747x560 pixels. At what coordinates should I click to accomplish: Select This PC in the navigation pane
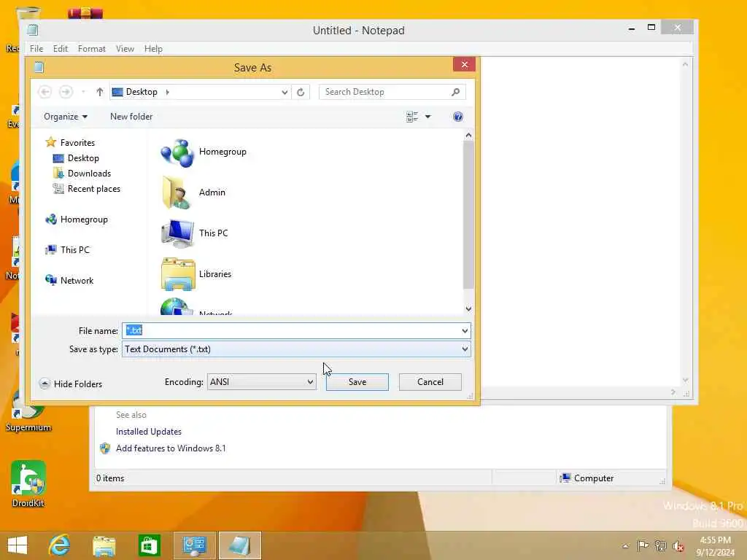pyautogui.click(x=75, y=250)
